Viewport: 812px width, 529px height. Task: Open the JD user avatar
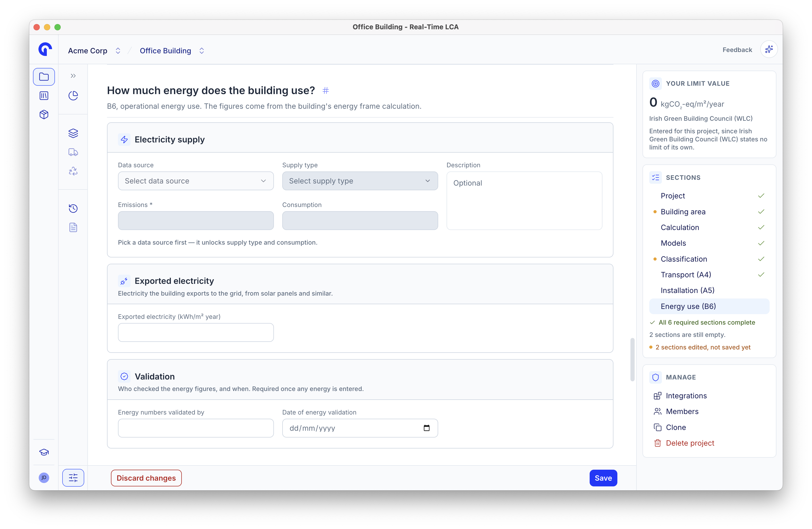(x=44, y=478)
